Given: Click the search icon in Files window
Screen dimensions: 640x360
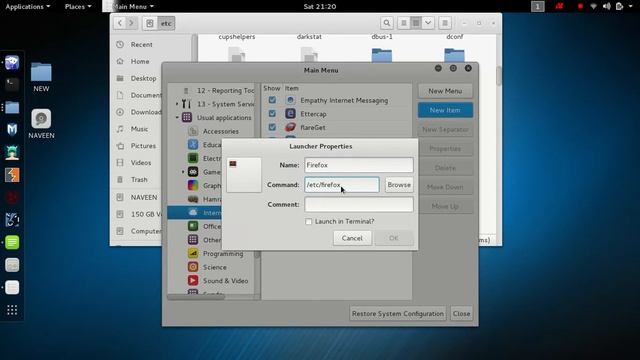Looking at the screenshot, I should coord(387,23).
